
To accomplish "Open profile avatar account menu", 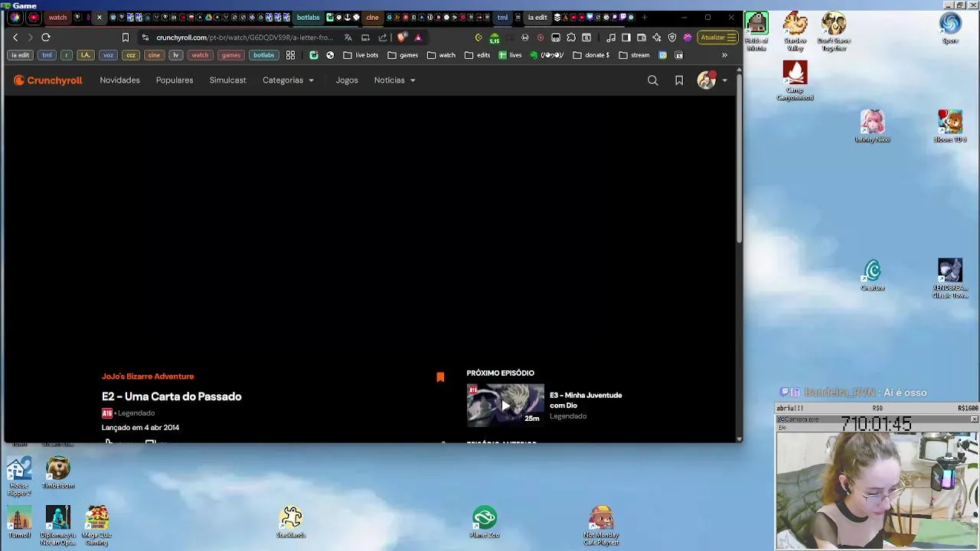I will tap(711, 80).
